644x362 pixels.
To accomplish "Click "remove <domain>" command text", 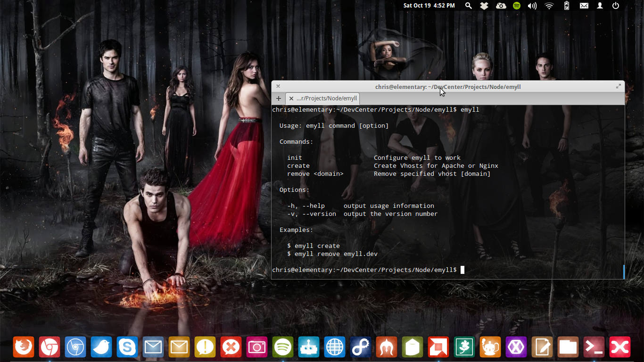I will point(315,174).
